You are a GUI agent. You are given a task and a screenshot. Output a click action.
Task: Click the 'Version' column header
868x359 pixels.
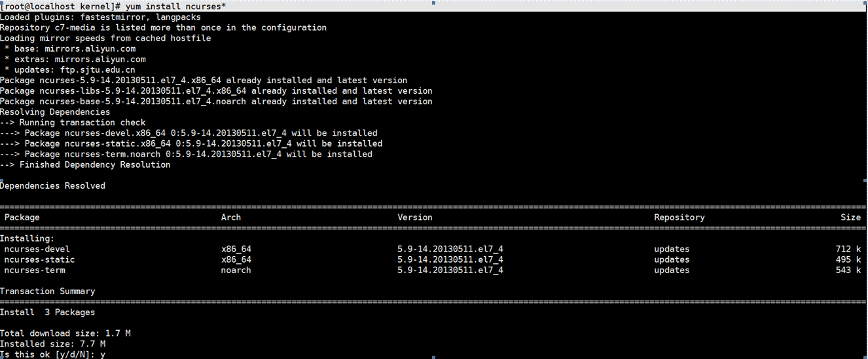[415, 217]
